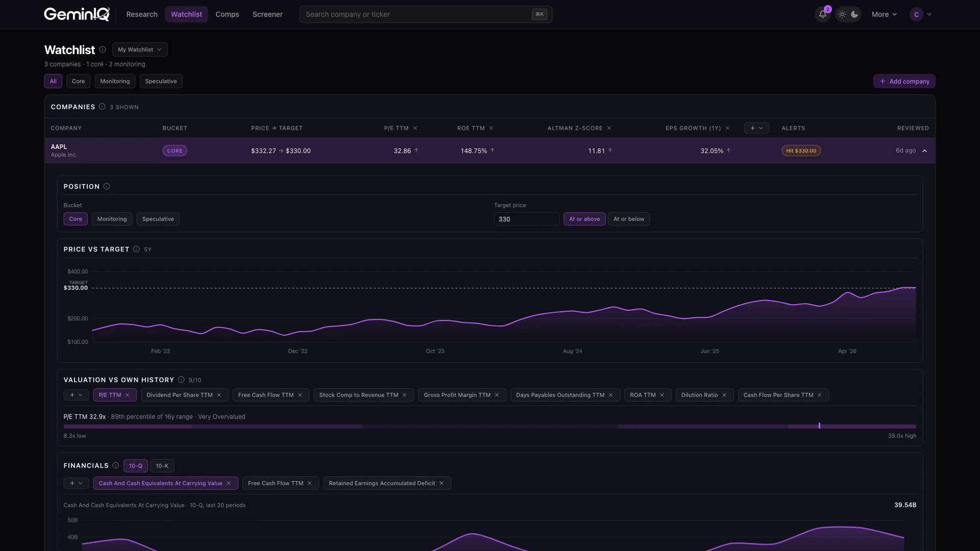Image resolution: width=980 pixels, height=551 pixels.
Task: Click the Add company button
Action: [x=904, y=81]
